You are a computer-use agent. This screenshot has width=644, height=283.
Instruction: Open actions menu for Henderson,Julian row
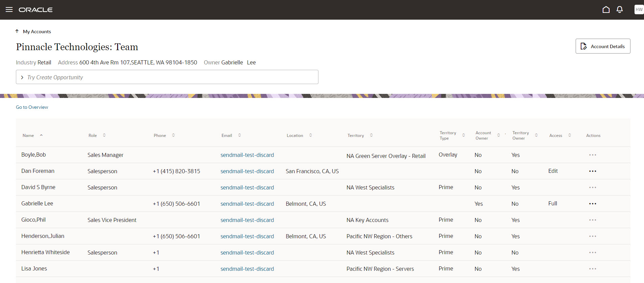[x=593, y=236]
